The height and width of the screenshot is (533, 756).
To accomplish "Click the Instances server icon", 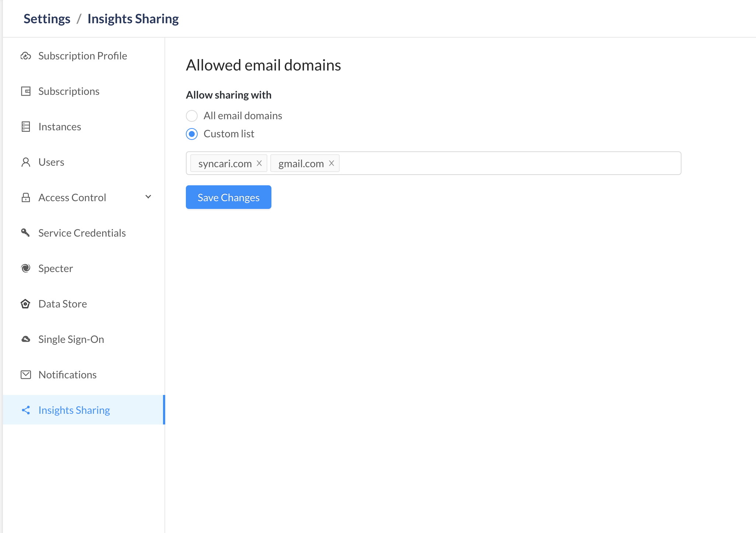I will [26, 127].
